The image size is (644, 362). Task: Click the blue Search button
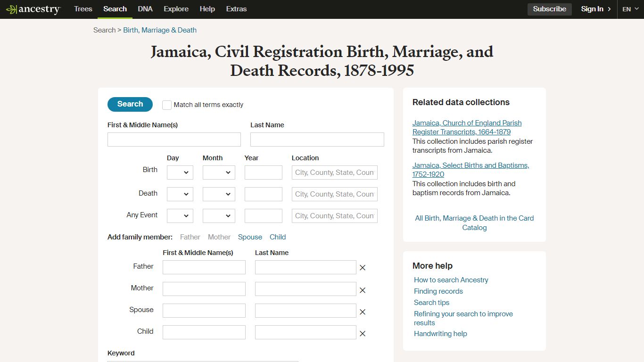point(130,104)
